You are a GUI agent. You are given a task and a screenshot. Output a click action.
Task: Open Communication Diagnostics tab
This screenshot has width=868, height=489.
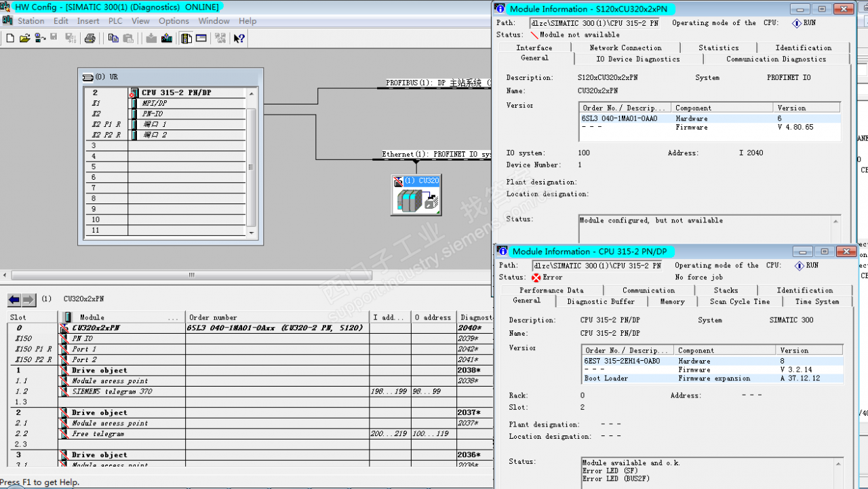(776, 59)
